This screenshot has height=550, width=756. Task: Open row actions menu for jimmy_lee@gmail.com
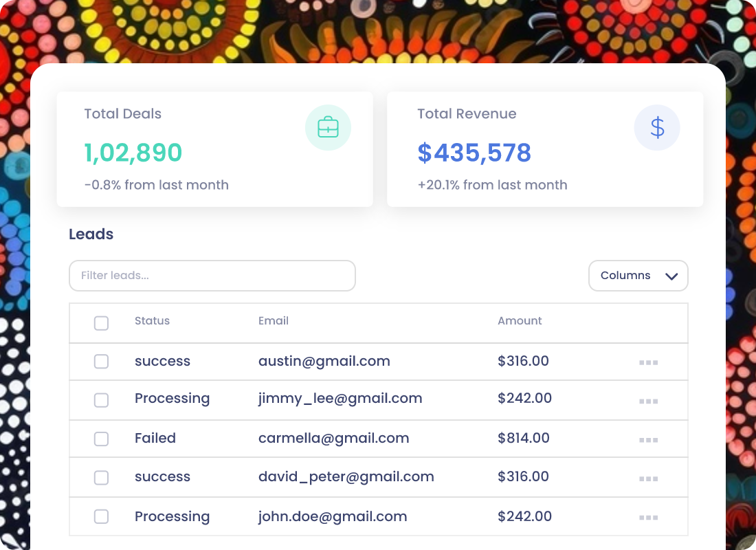648,401
